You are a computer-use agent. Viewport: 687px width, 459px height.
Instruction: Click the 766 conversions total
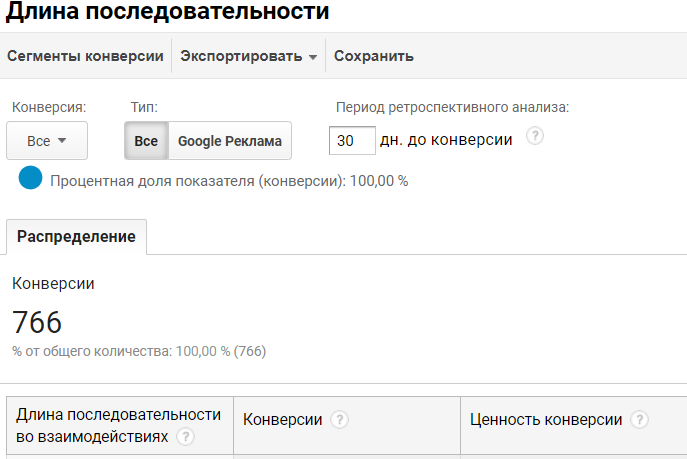coord(37,322)
